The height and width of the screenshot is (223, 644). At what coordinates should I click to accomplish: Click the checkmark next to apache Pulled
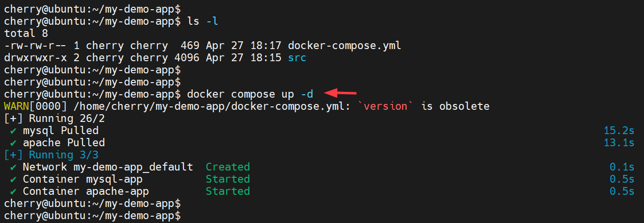coord(14,143)
